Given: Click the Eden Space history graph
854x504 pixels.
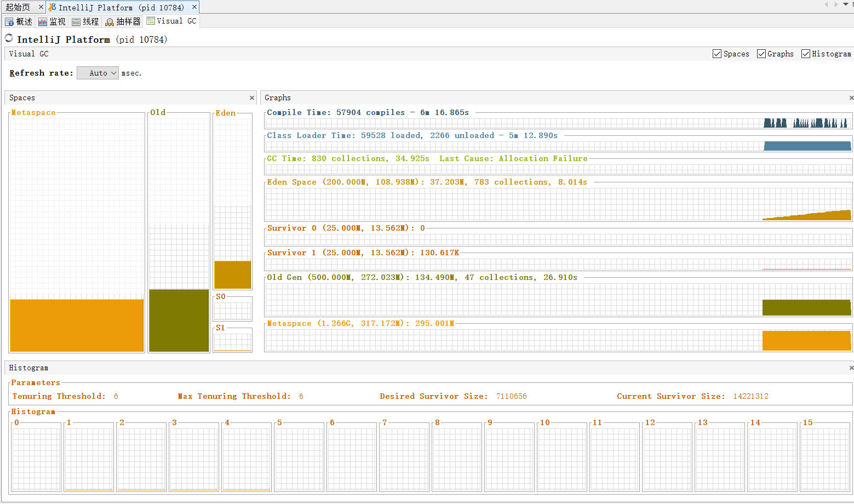Looking at the screenshot, I should [x=558, y=204].
